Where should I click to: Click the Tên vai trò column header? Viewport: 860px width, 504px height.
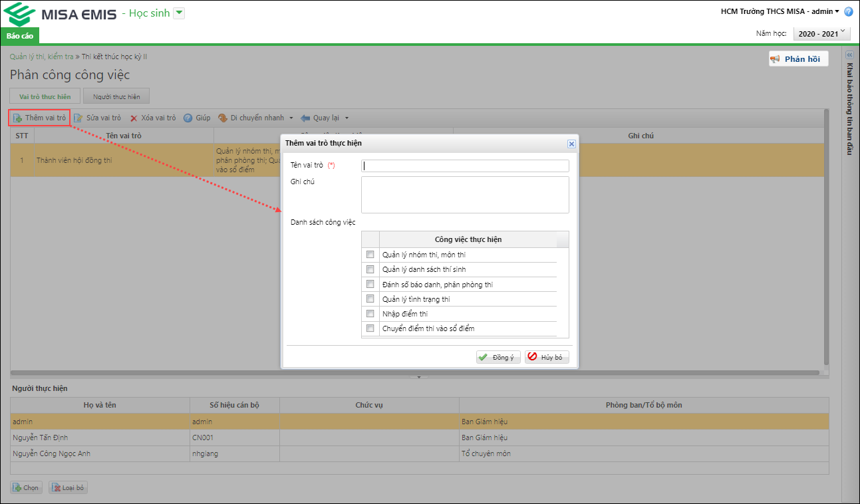(x=124, y=136)
